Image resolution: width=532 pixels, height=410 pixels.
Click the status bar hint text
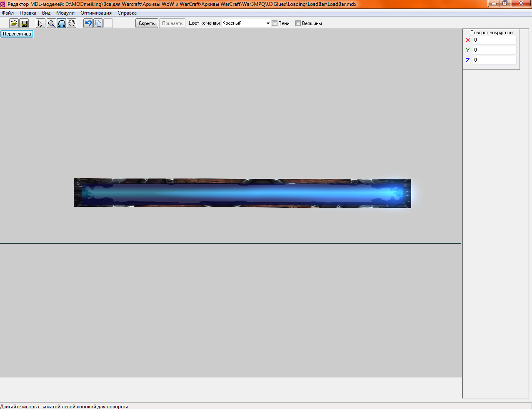[x=64, y=407]
